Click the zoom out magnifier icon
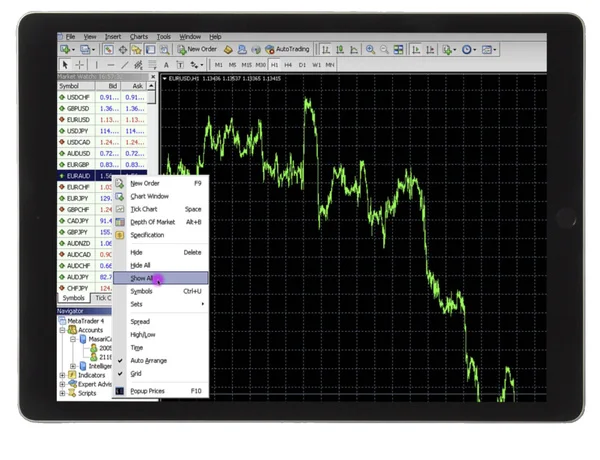Viewport: 600px width, 460px height. coord(384,49)
